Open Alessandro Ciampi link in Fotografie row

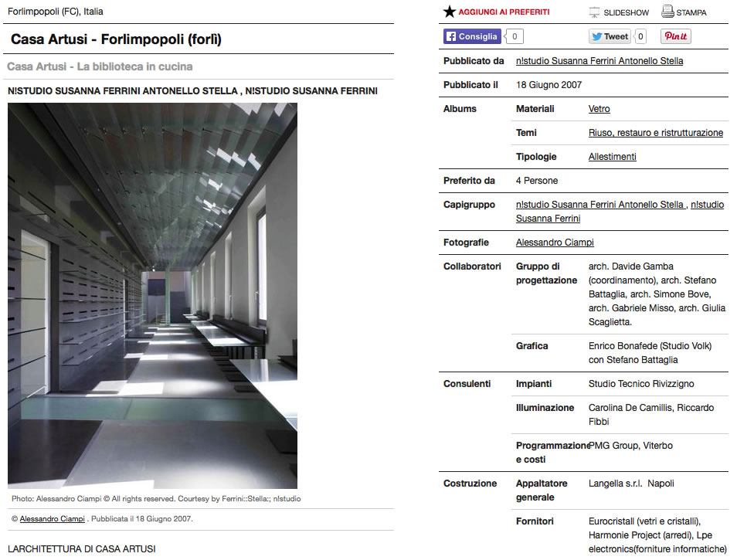[554, 243]
